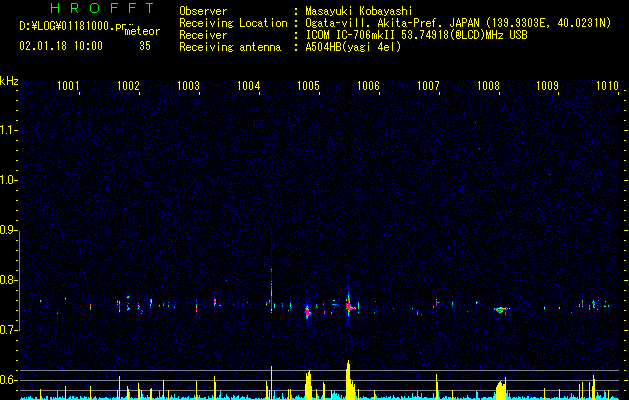Click the 1.1 kHz frequency label
This screenshot has width=629, height=400.
(x=8, y=130)
